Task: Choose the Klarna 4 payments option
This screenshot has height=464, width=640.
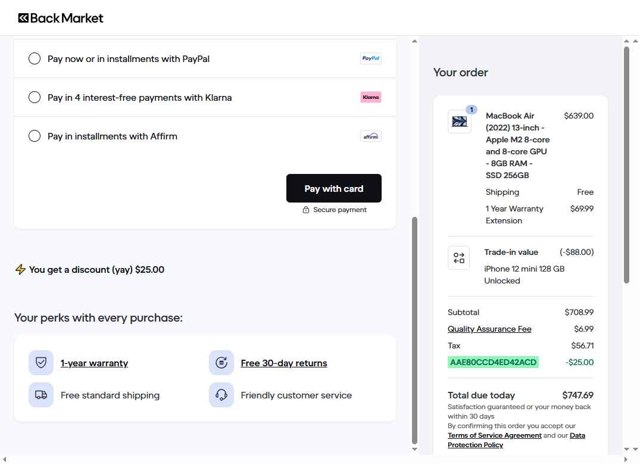Action: 34,98
